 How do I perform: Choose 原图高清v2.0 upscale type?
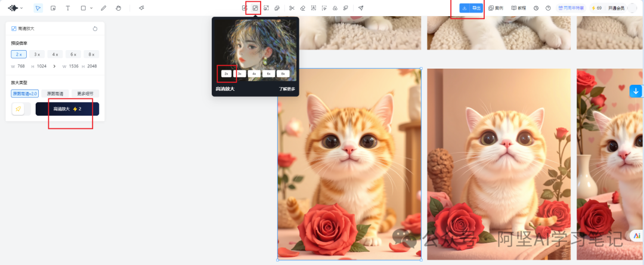[25, 94]
